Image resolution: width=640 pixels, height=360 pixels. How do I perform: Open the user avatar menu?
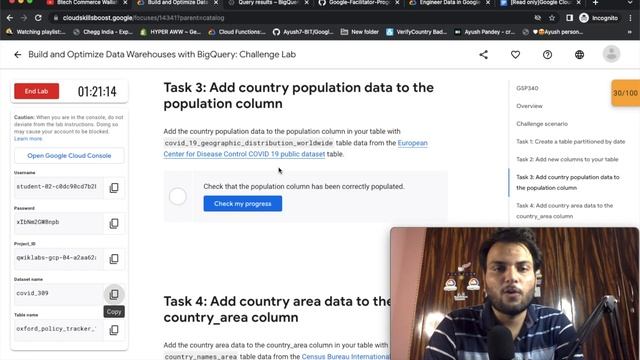pyautogui.click(x=611, y=54)
